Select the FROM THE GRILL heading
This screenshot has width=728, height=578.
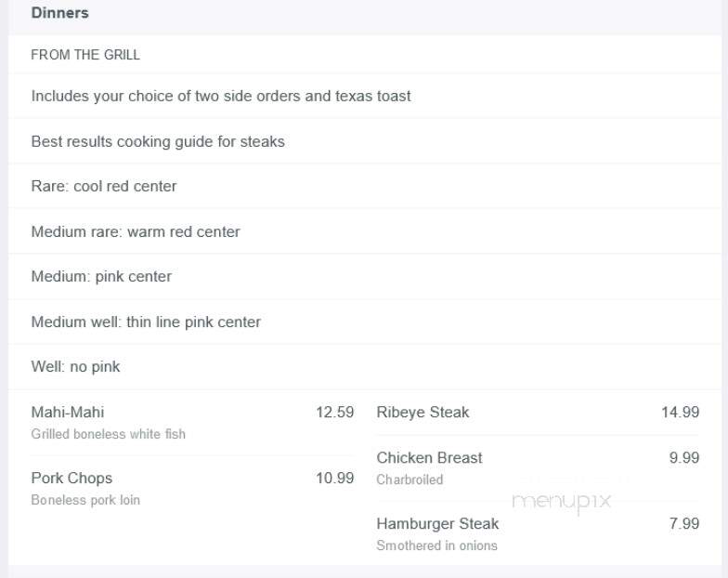click(x=85, y=55)
